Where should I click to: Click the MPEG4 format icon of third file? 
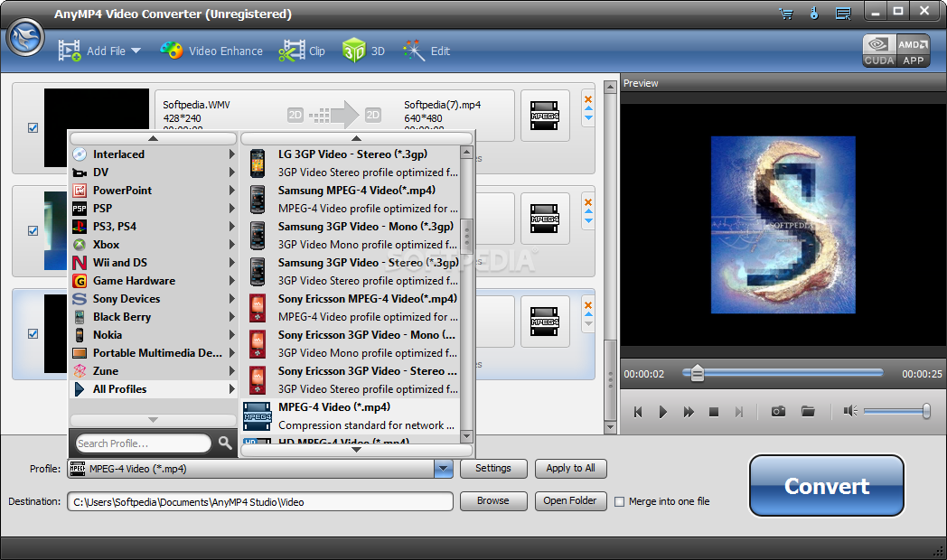545,322
